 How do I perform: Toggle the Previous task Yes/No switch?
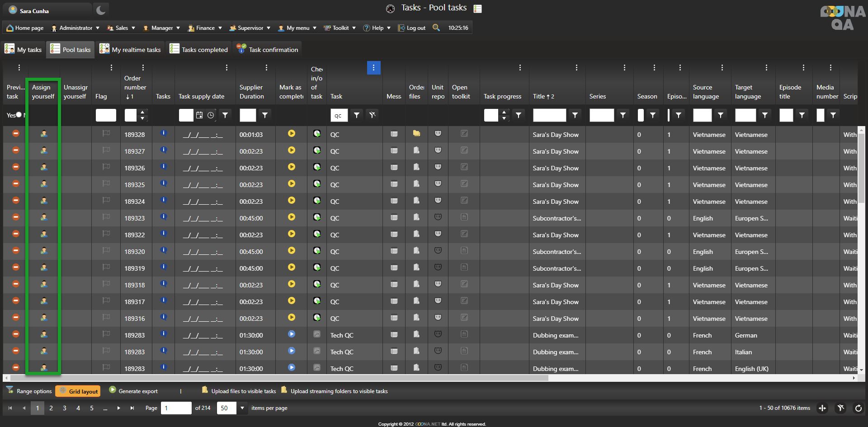point(19,115)
